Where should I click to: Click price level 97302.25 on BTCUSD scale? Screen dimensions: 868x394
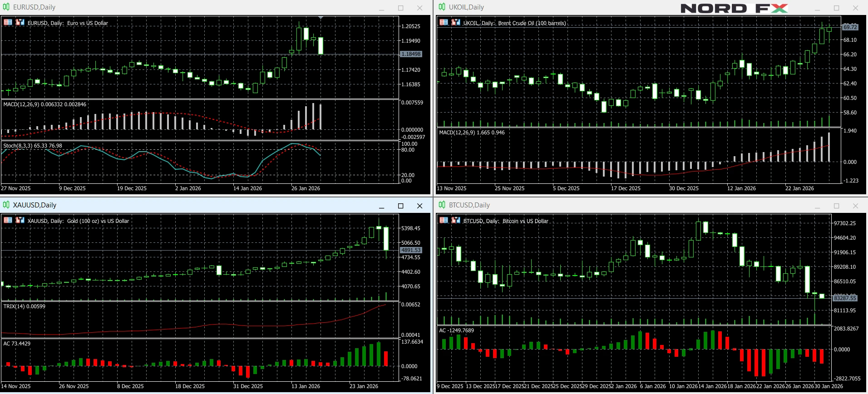[x=845, y=223]
